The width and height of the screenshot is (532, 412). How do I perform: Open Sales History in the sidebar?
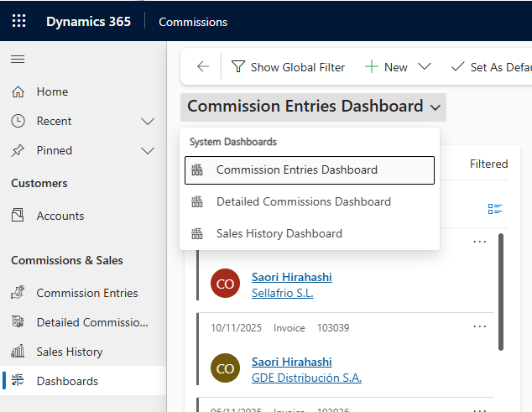83,352
